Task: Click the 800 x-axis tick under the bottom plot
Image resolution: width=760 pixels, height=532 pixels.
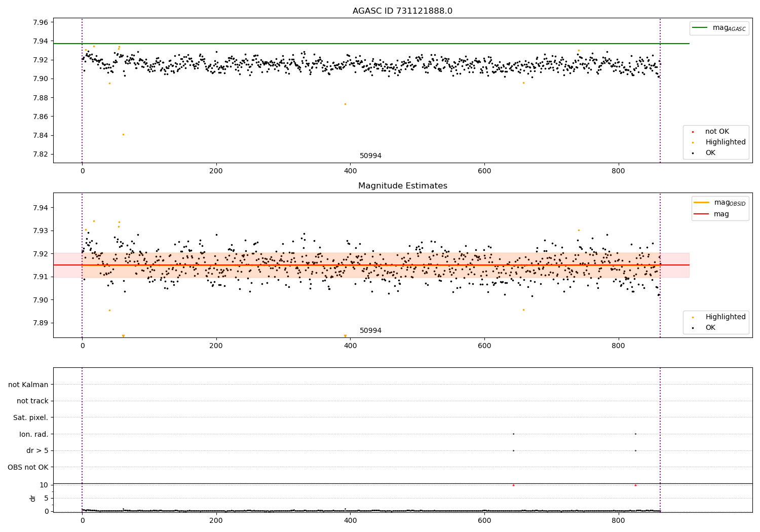Action: (x=618, y=521)
